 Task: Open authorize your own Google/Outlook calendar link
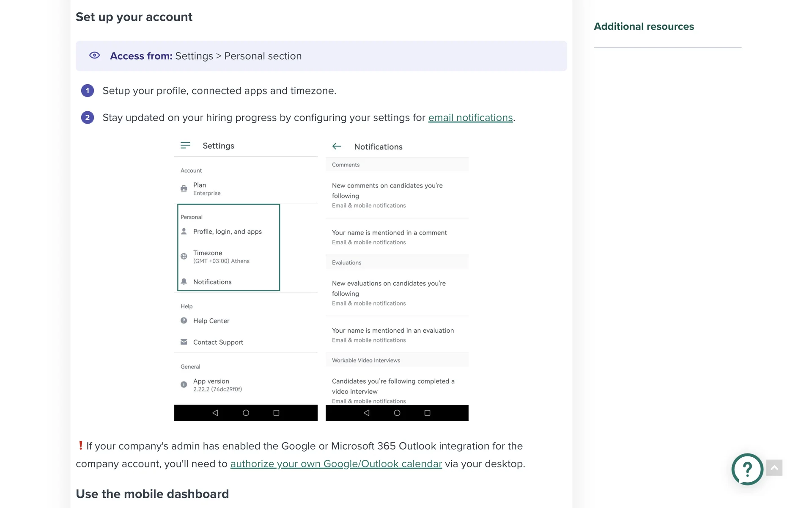click(336, 464)
